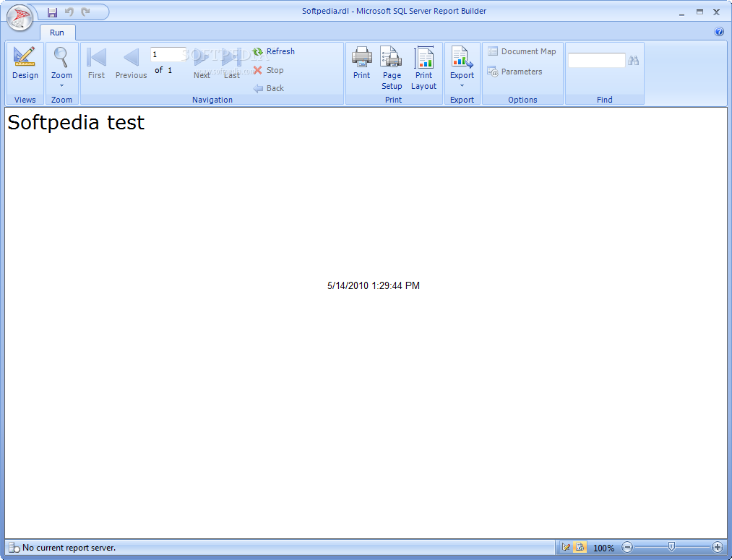Maximize the Report Builder window
This screenshot has width=732, height=560.
(x=699, y=12)
